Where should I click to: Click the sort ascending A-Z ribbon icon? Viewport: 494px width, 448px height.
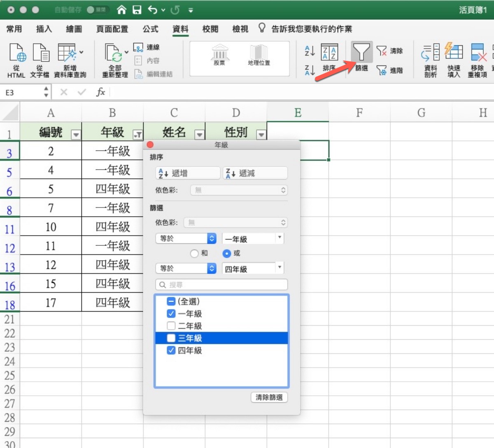click(x=310, y=51)
